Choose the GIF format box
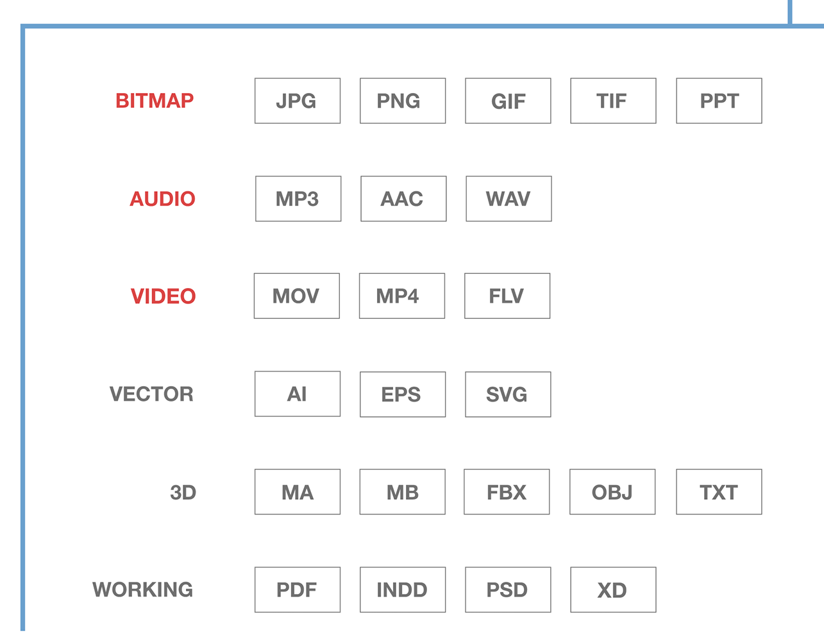The height and width of the screenshot is (644, 824). 508,101
